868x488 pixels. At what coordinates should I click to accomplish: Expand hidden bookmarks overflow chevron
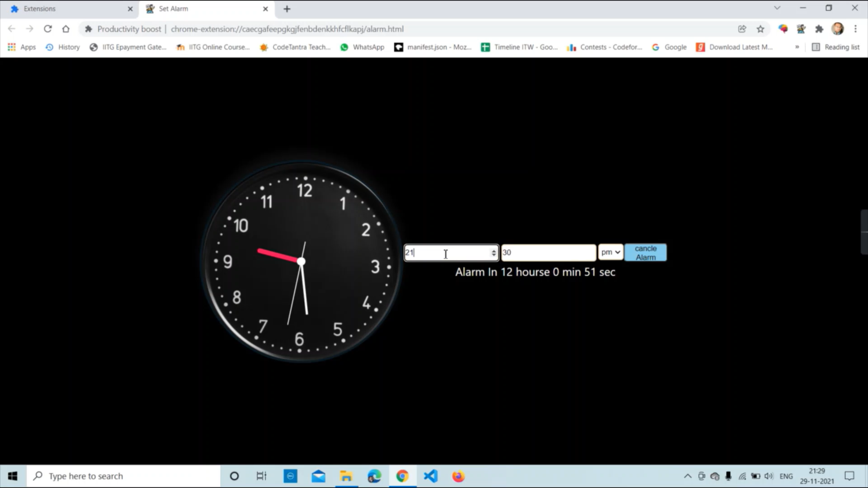797,47
